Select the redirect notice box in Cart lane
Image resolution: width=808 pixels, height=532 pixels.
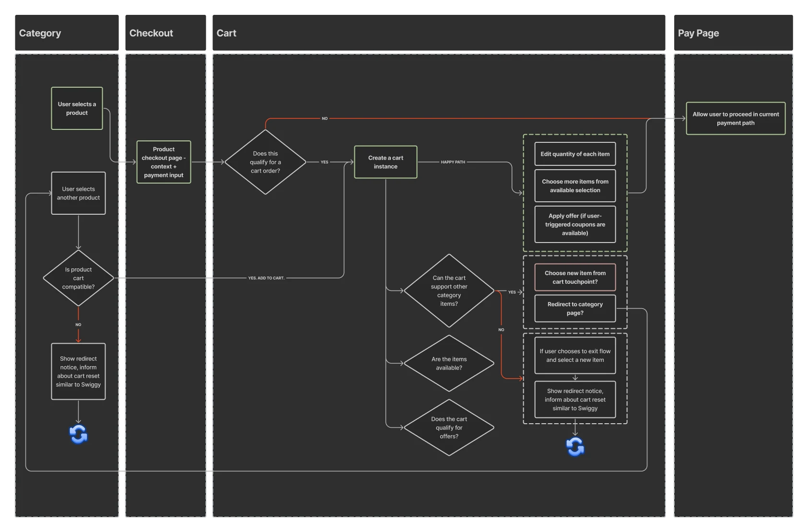(x=575, y=400)
